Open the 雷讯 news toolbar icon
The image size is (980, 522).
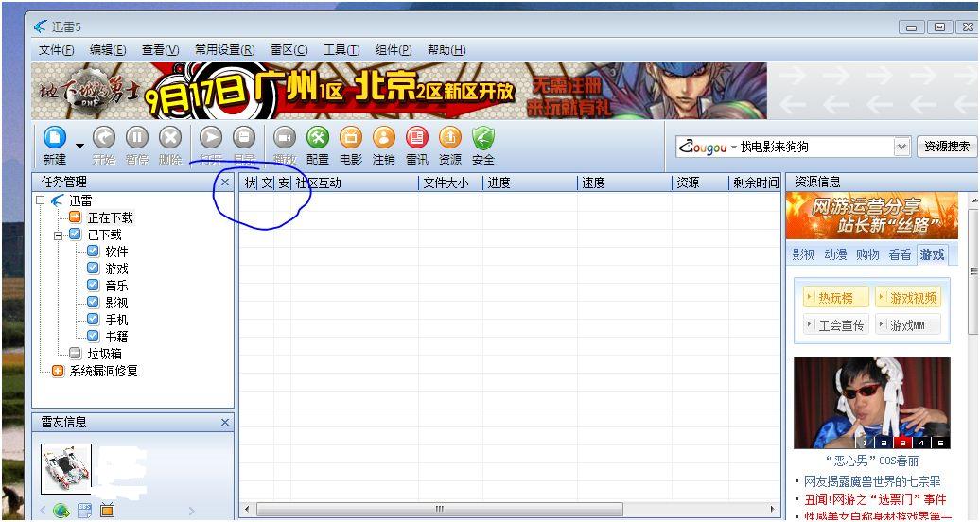pyautogui.click(x=417, y=138)
